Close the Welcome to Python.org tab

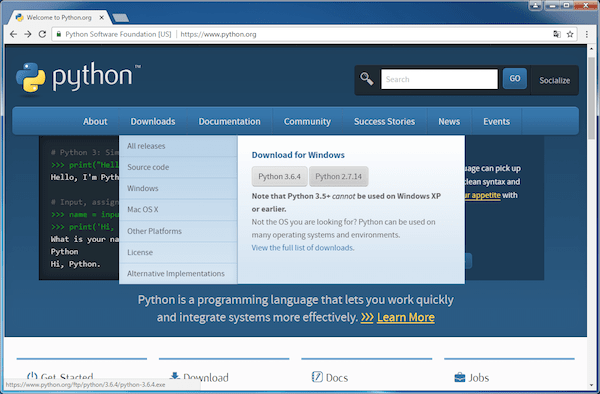(x=101, y=18)
